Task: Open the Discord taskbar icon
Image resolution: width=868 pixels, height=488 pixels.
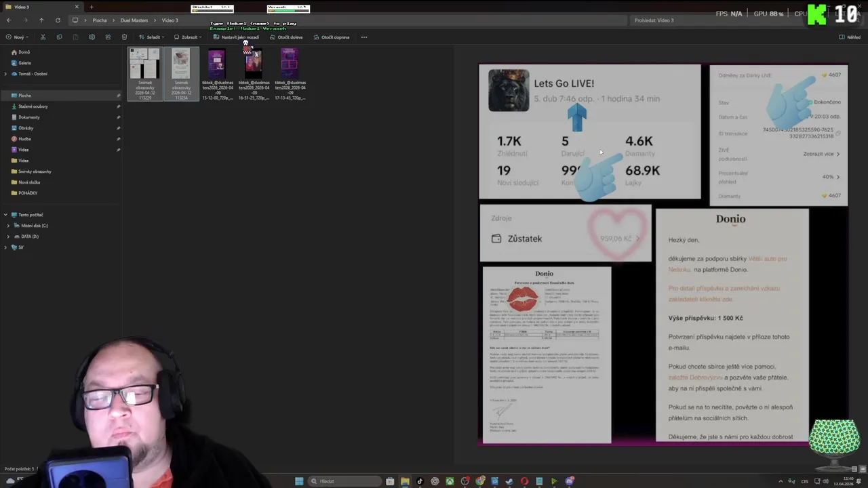Action: (x=570, y=481)
